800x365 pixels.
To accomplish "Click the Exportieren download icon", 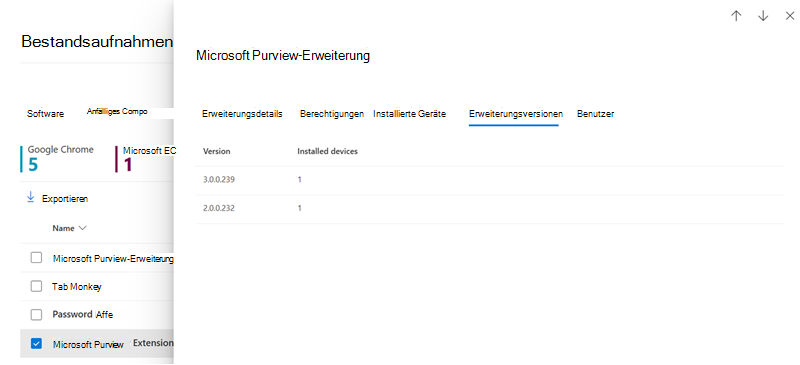I will 30,198.
